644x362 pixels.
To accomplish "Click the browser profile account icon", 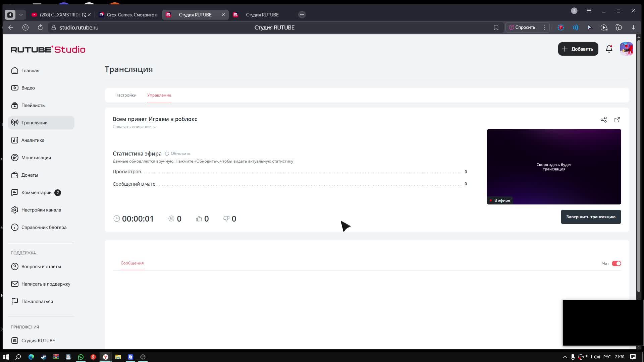I will coord(574,11).
